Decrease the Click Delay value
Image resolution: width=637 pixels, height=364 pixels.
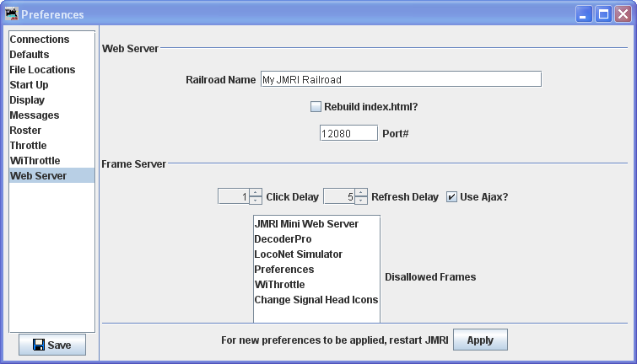pos(256,200)
